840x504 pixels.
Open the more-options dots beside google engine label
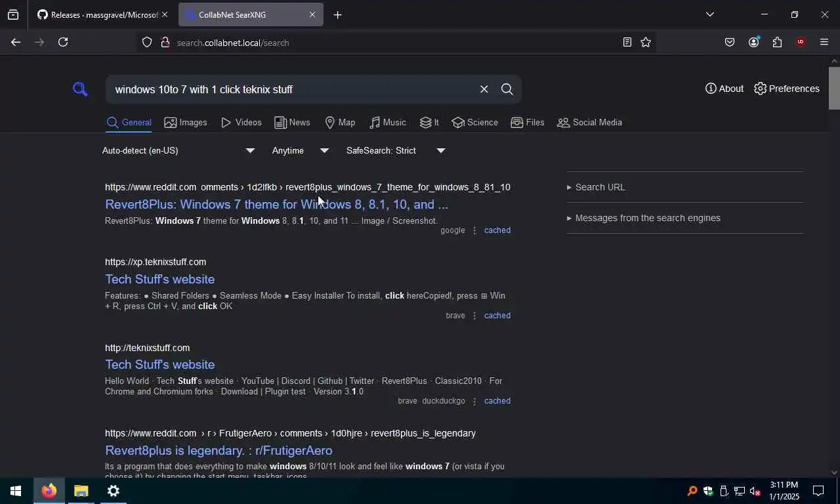(x=474, y=230)
